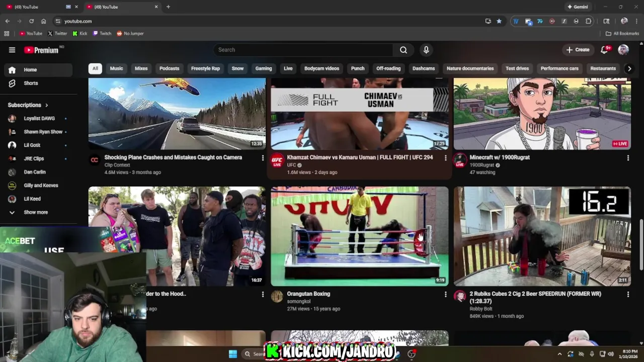The image size is (644, 362).
Task: Open a new Chrome tab
Action: (168, 7)
